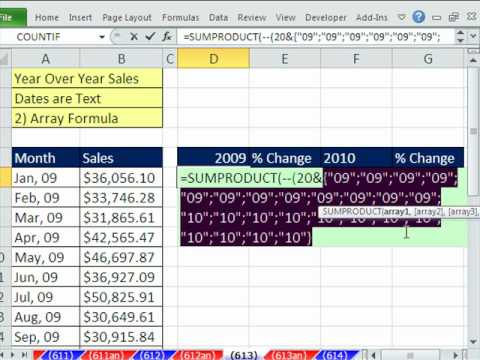Screen dimensions: 480x360
Task: Open the File tab
Action: tap(12, 17)
